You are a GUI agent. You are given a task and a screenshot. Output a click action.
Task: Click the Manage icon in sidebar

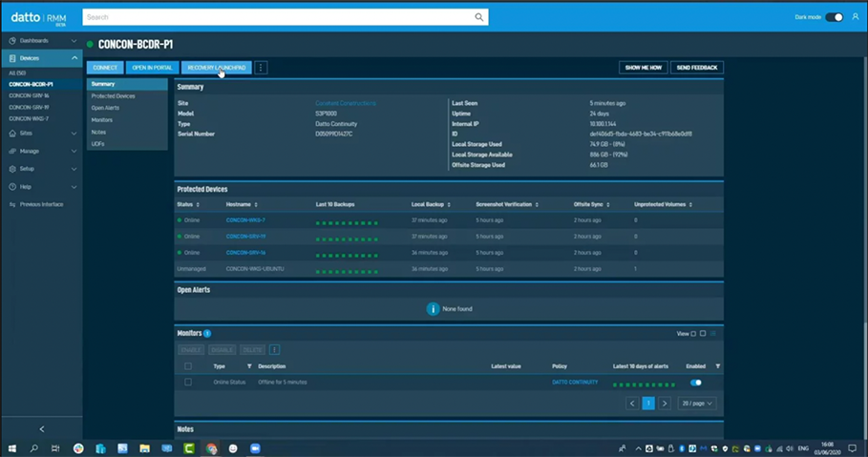tap(12, 151)
